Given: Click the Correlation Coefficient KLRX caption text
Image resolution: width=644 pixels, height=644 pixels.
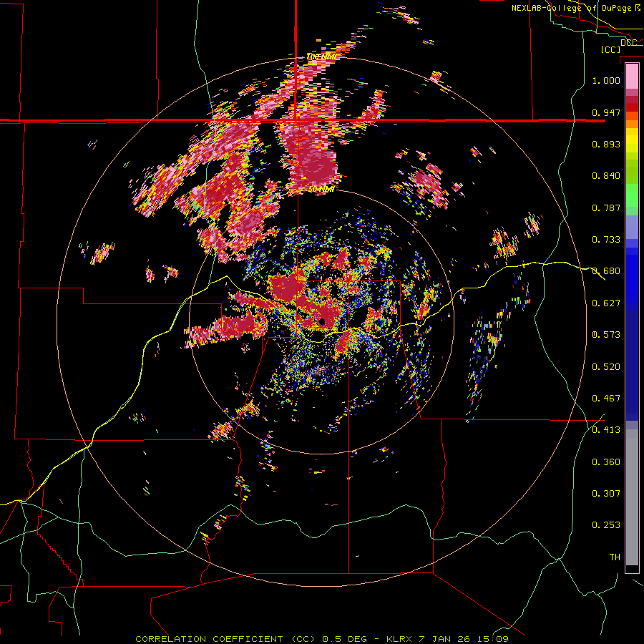Looking at the screenshot, I should [x=322, y=639].
